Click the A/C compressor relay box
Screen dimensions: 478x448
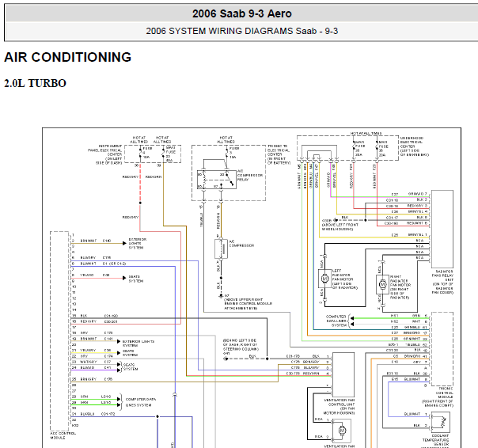(x=217, y=180)
